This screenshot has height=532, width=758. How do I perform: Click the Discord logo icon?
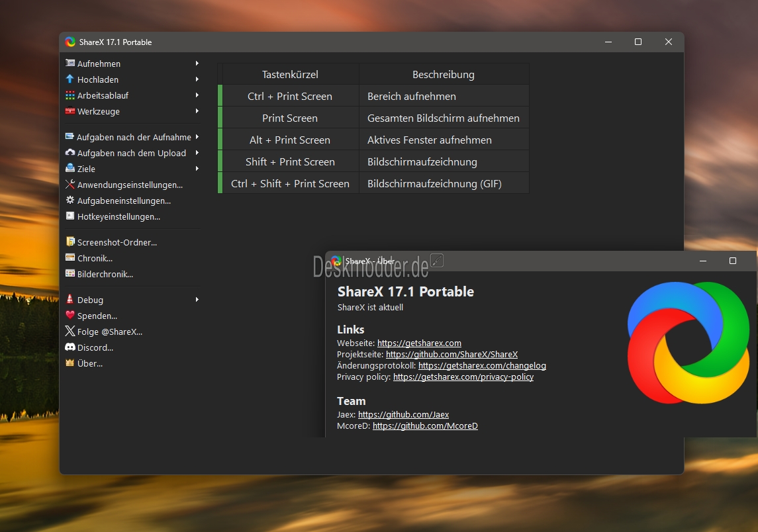(x=70, y=347)
